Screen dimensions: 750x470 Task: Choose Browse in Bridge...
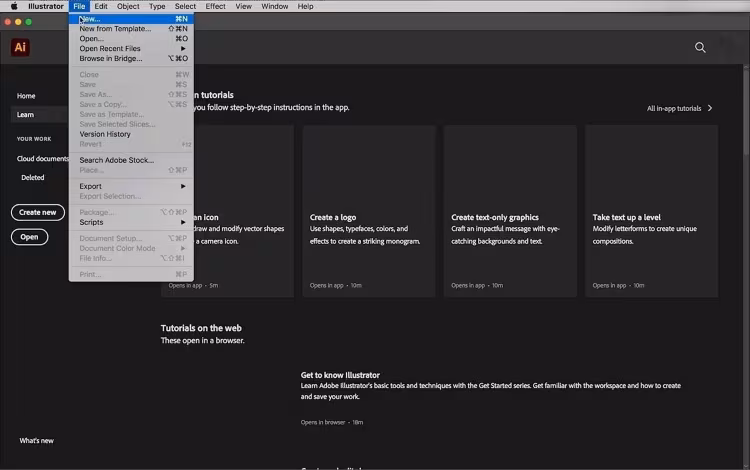click(131, 58)
